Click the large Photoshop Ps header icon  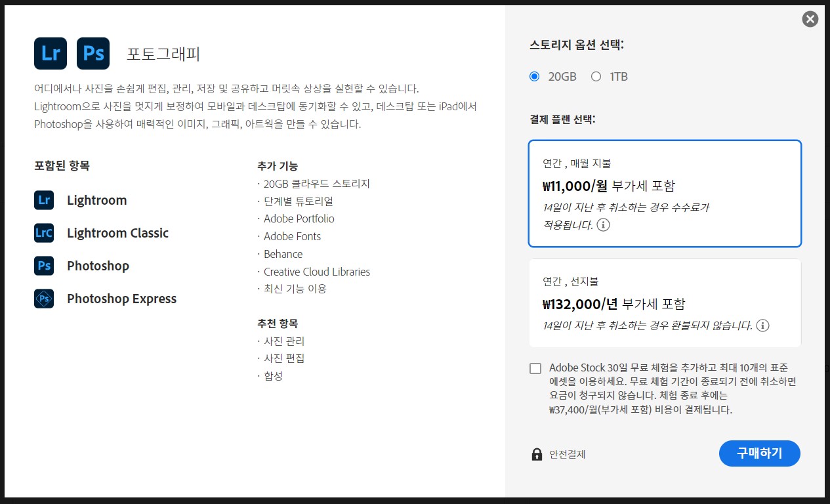[93, 53]
